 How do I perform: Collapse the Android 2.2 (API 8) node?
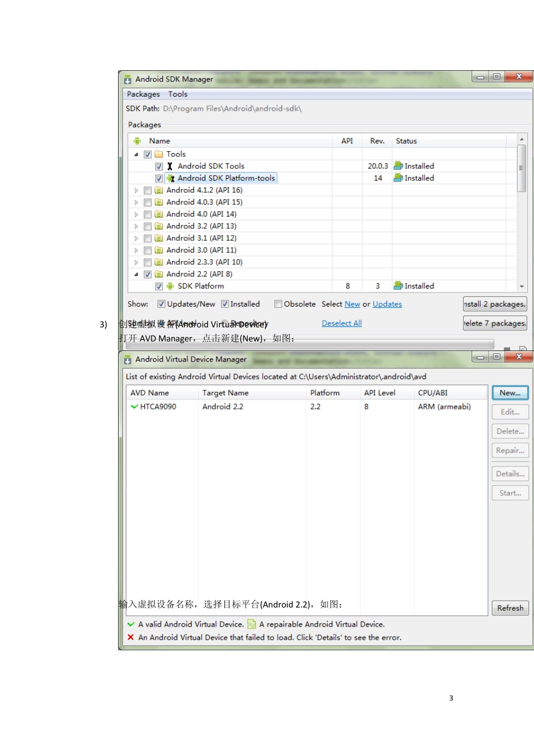(x=136, y=274)
